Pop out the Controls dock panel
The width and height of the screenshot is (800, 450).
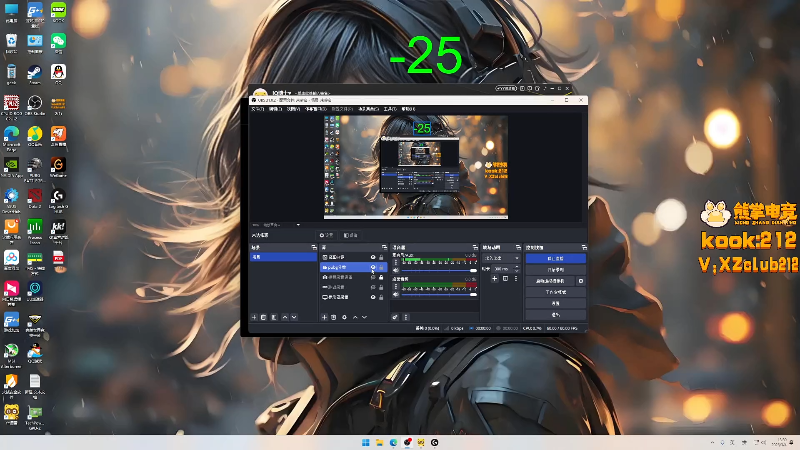(584, 247)
